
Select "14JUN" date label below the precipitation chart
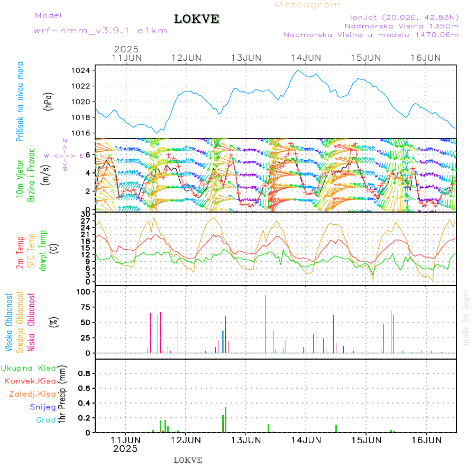point(306,440)
